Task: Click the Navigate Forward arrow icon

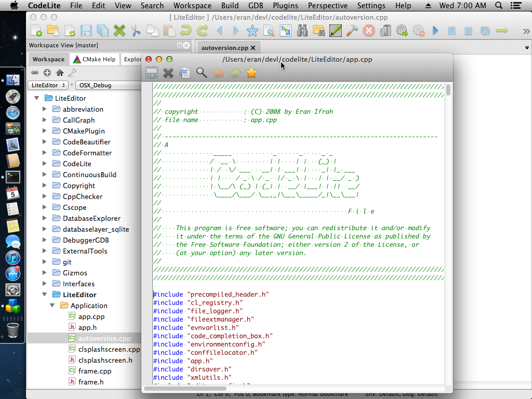Action: (x=236, y=31)
